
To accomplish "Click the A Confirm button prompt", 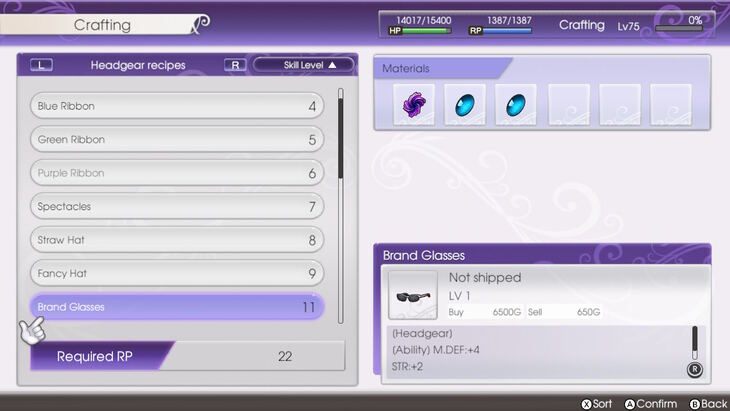I will pos(650,403).
